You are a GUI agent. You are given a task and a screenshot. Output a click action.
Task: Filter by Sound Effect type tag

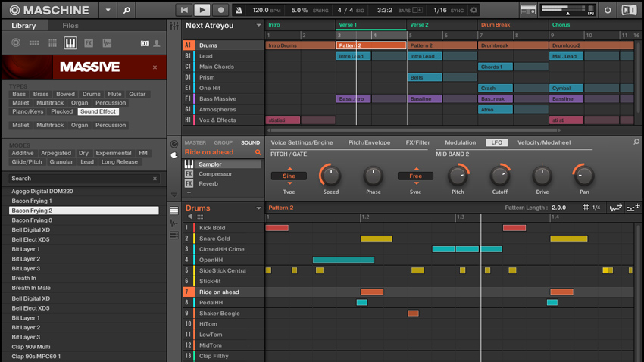click(x=98, y=111)
